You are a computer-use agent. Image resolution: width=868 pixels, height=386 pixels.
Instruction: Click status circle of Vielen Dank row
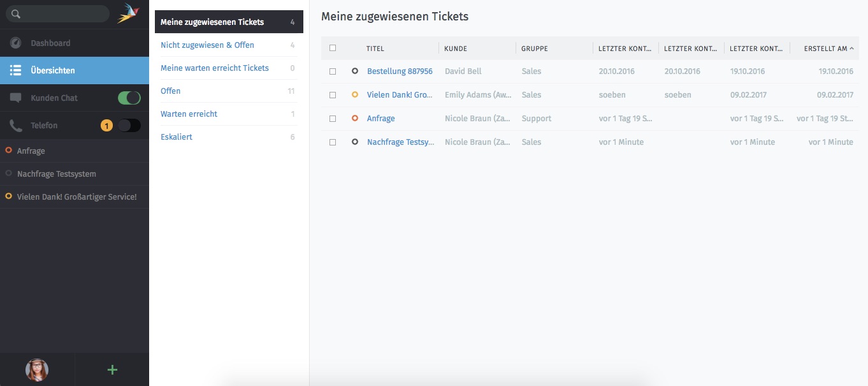pos(355,94)
